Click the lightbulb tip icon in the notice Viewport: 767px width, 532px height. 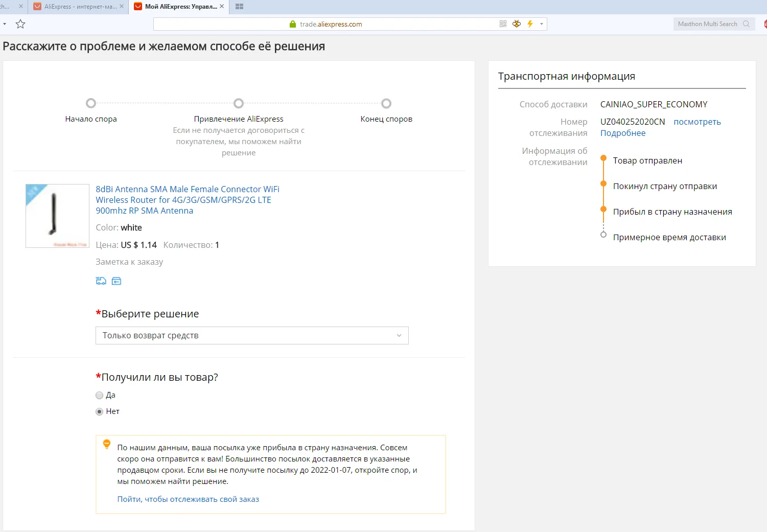(x=107, y=444)
